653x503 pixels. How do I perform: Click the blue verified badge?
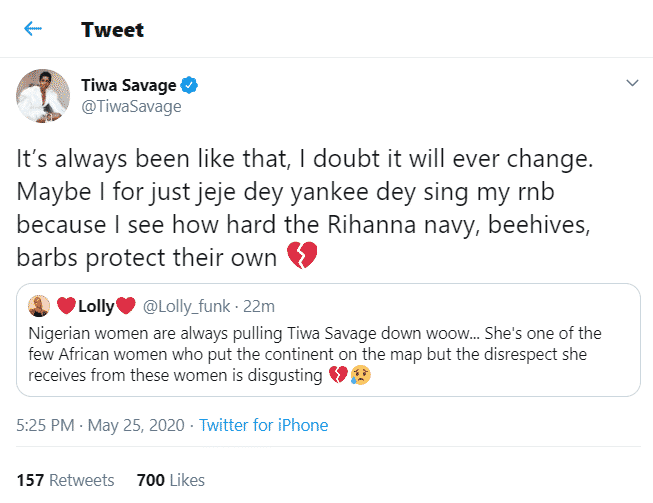(x=188, y=84)
